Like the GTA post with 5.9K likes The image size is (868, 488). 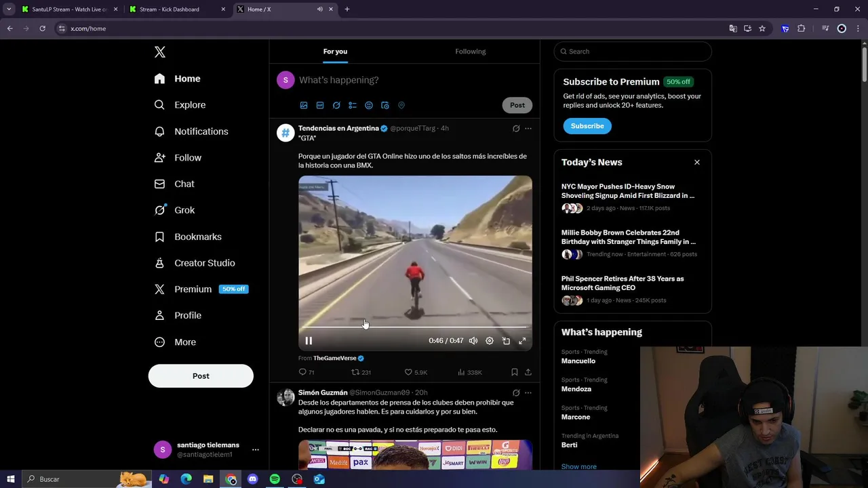[x=416, y=372]
